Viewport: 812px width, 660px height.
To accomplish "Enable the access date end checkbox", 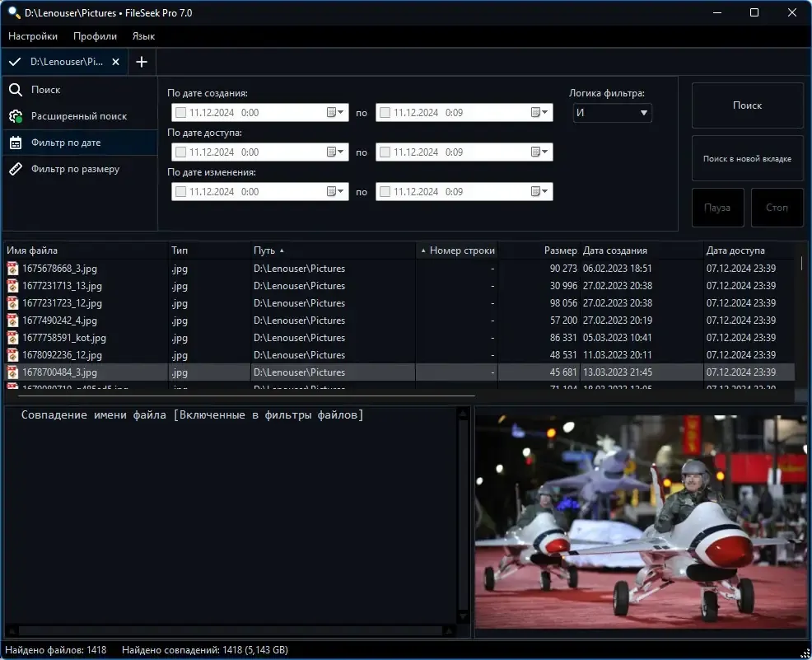I will click(x=385, y=152).
